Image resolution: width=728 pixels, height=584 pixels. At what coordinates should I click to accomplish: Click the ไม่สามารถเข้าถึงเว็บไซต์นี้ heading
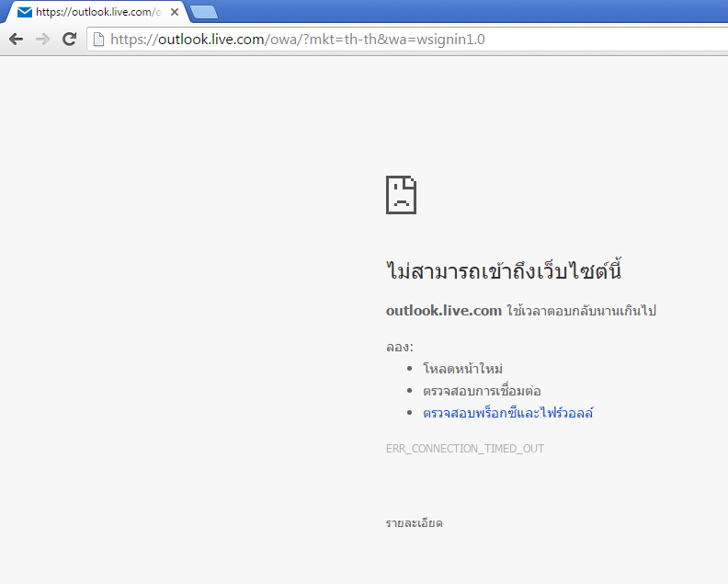tap(504, 270)
